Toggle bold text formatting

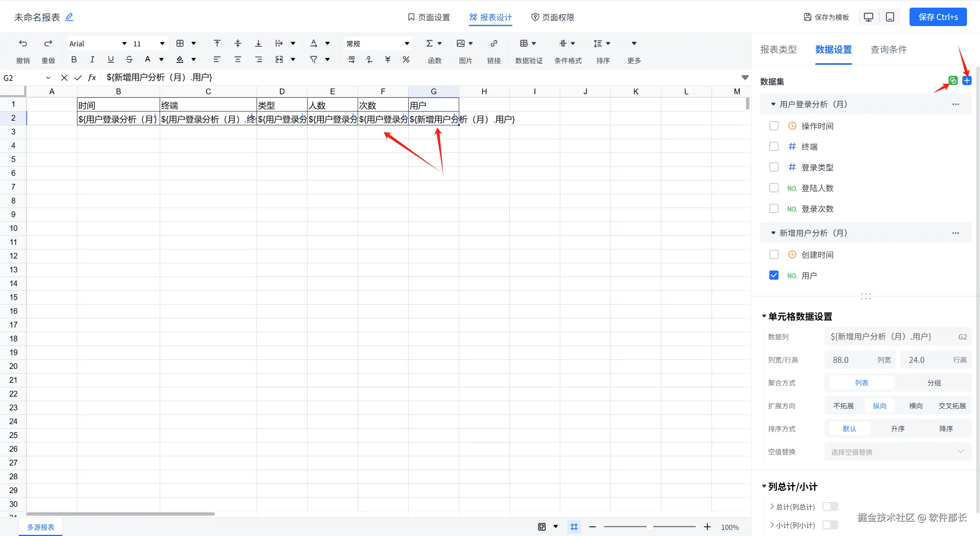(74, 59)
